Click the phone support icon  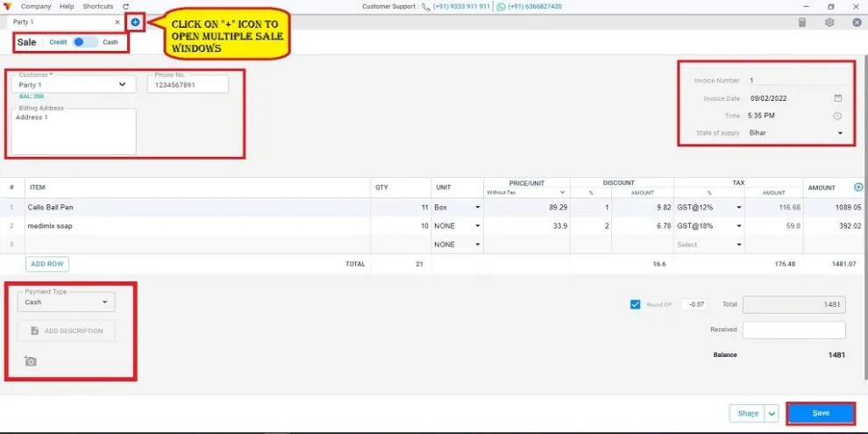click(x=425, y=7)
